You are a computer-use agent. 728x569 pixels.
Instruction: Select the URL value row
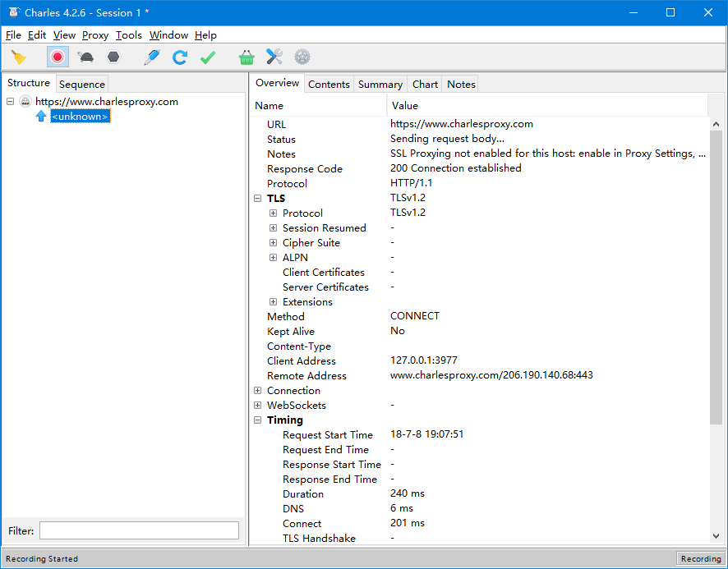[x=462, y=124]
